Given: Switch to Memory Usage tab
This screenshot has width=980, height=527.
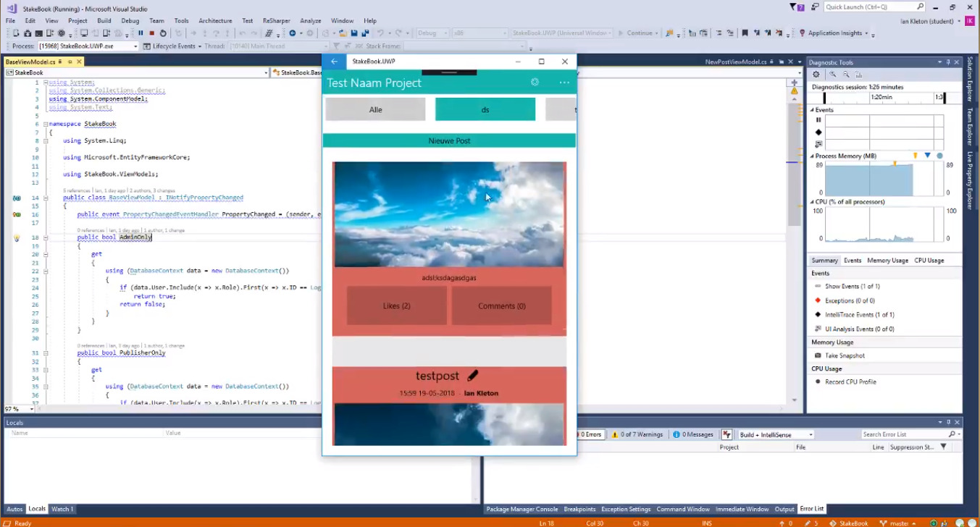Looking at the screenshot, I should click(x=887, y=261).
